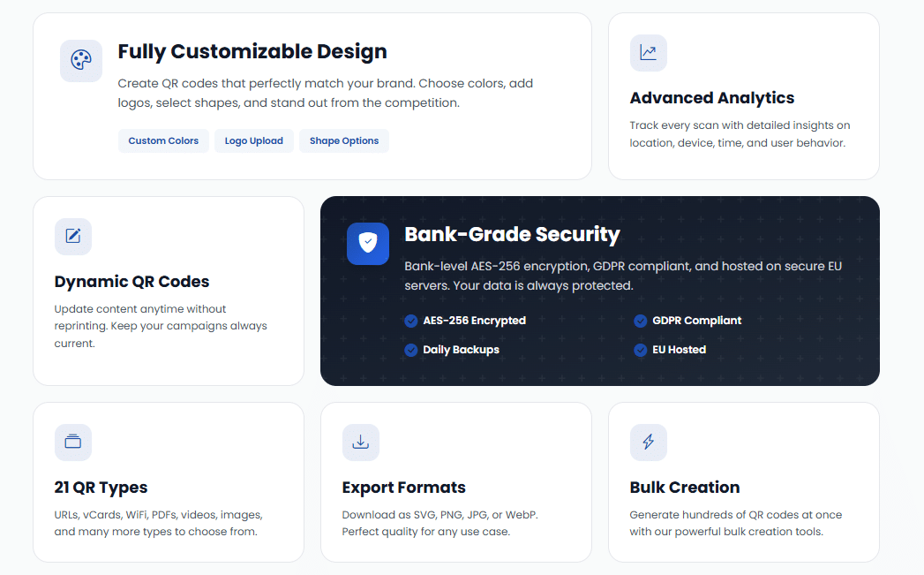Click the 'URLs, vCards, WiFi, PDFs' description
This screenshot has height=575, width=924.
click(158, 523)
